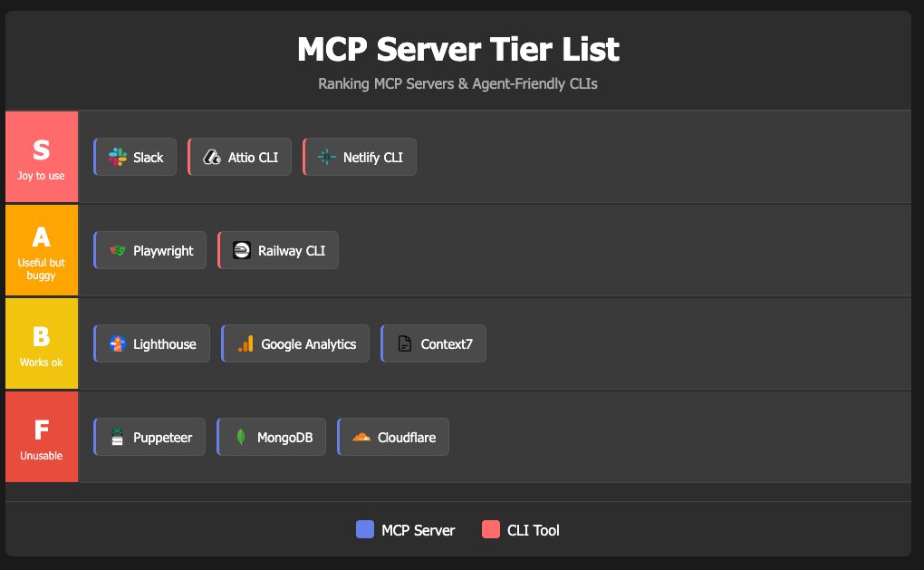This screenshot has height=570, width=924.
Task: Click the Playwright masks icon
Action: [x=117, y=250]
